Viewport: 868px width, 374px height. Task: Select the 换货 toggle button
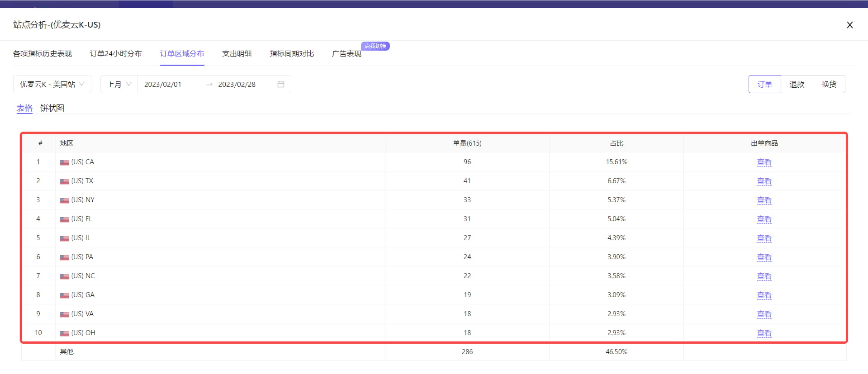point(829,84)
